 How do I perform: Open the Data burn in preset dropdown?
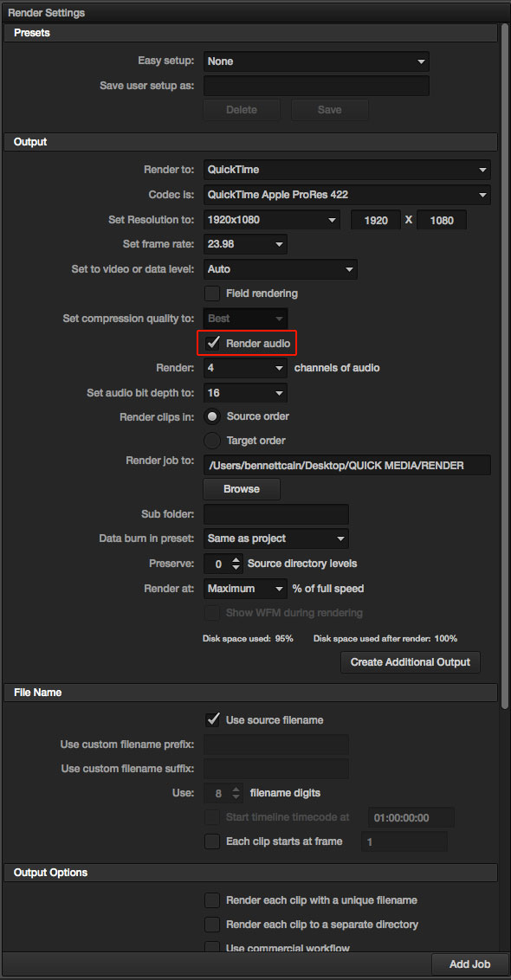click(275, 538)
